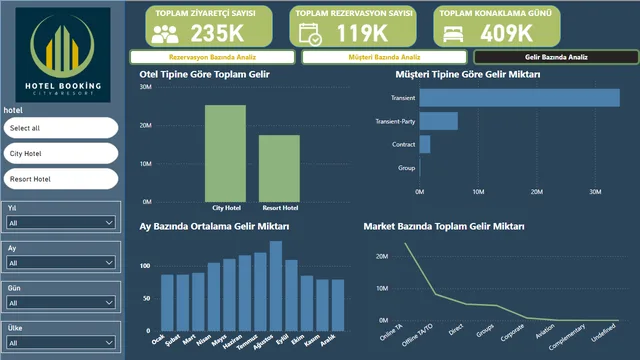Viewport: 640px width, 360px height.
Task: Click the hotel slicer header label
Action: [x=13, y=110]
